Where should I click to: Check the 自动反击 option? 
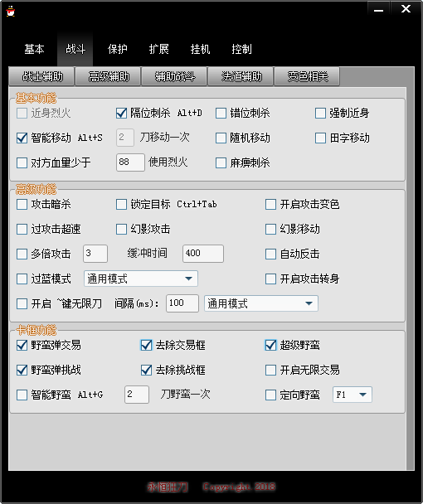pos(270,254)
